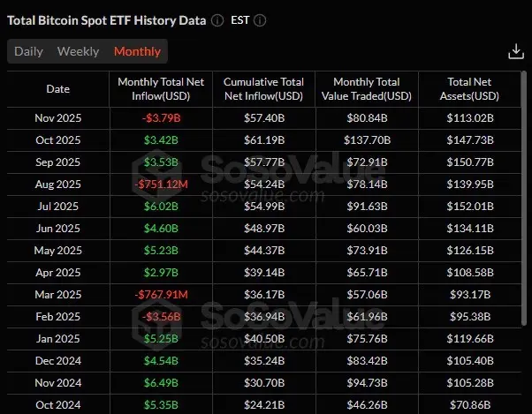
Task: Select the Monthly tab
Action: (137, 51)
